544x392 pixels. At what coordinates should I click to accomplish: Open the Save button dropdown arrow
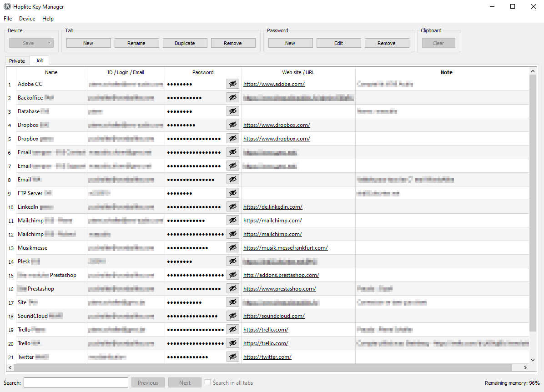[50, 43]
